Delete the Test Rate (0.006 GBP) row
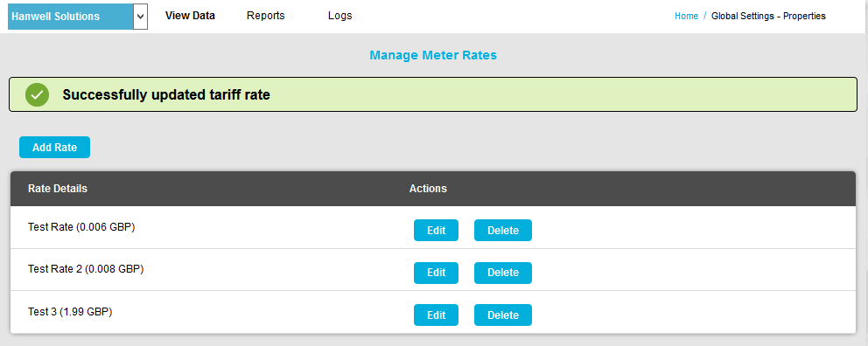The image size is (868, 346). (x=503, y=231)
